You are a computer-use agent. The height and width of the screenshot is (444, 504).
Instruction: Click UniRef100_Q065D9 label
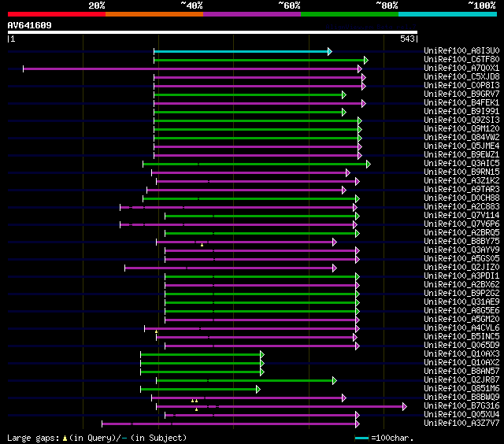click(x=461, y=346)
